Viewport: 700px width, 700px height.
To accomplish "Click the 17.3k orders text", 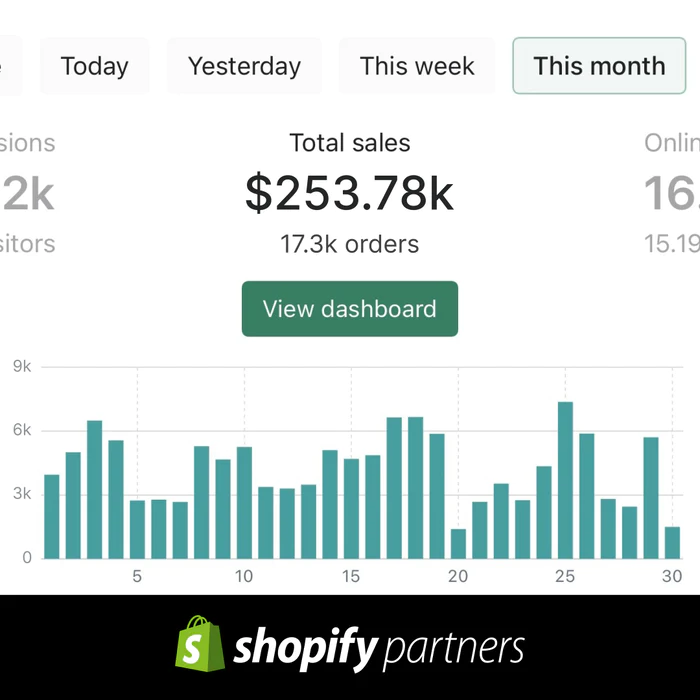I will [349, 244].
